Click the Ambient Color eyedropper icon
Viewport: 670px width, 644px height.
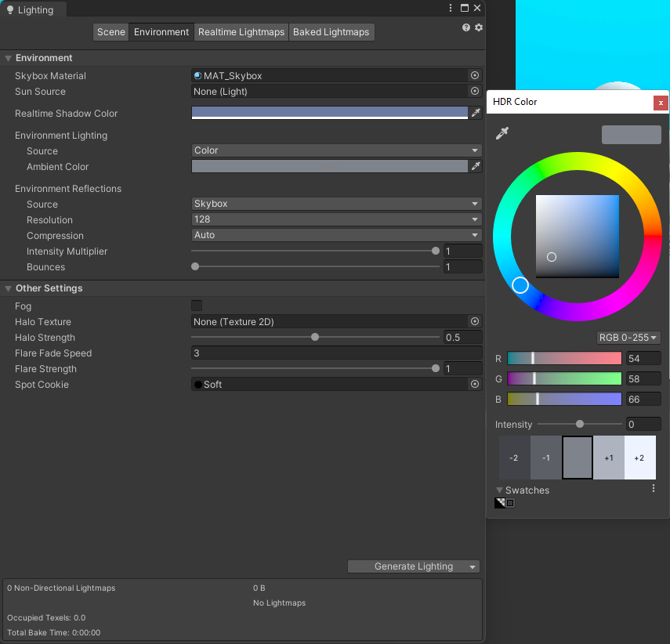(x=475, y=166)
